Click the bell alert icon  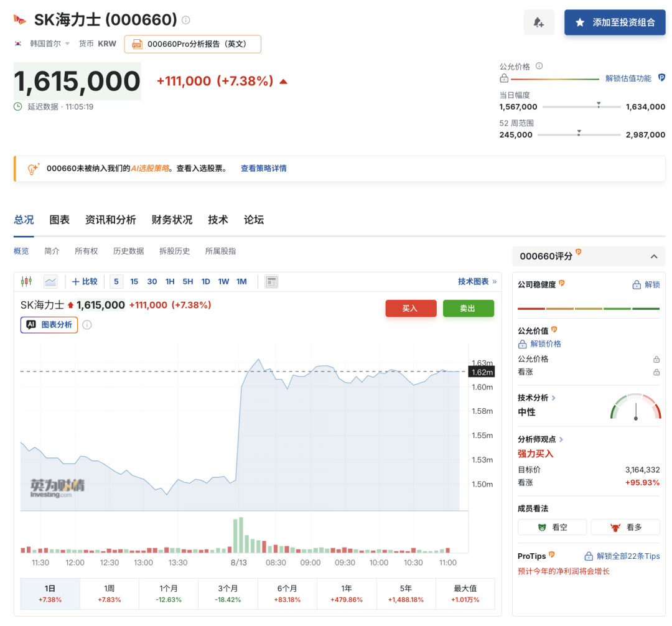(x=539, y=22)
